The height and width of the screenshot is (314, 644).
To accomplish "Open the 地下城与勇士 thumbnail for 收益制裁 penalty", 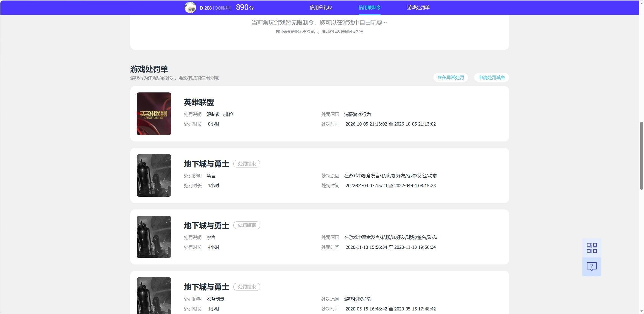I will coord(154,296).
